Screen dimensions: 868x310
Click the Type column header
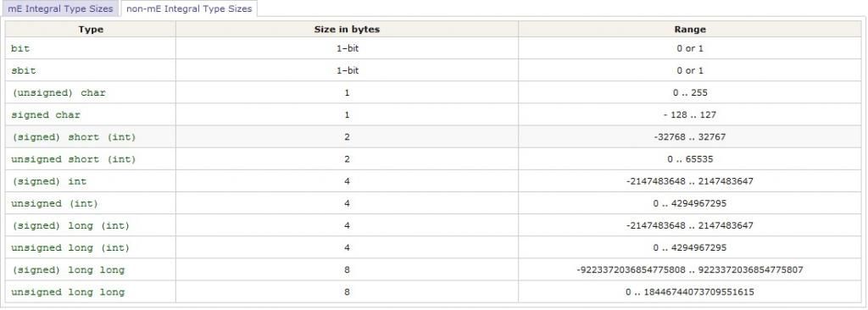91,30
